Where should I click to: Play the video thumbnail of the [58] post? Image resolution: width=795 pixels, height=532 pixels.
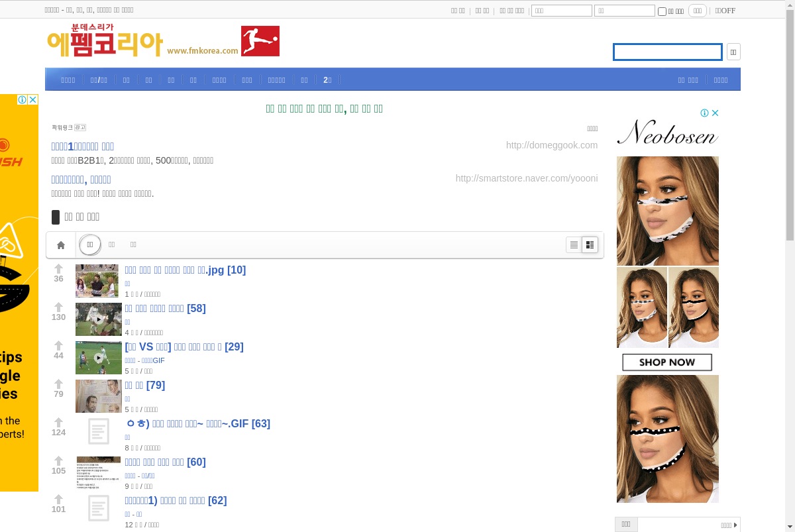point(99,319)
